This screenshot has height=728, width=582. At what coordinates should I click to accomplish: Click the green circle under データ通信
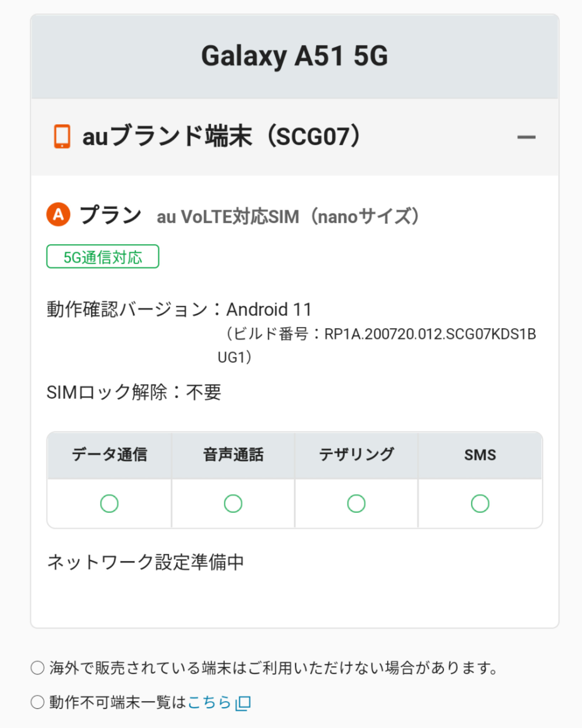click(x=109, y=503)
